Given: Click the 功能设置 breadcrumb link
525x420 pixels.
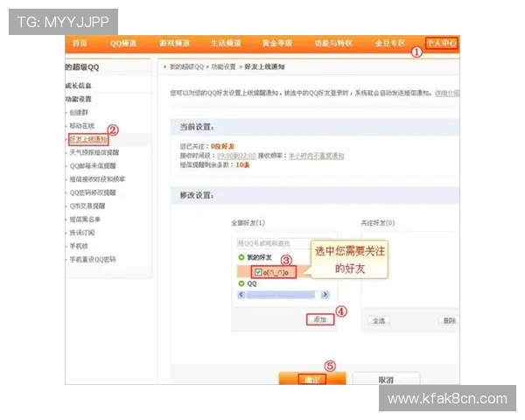Looking at the screenshot, I should tap(224, 66).
